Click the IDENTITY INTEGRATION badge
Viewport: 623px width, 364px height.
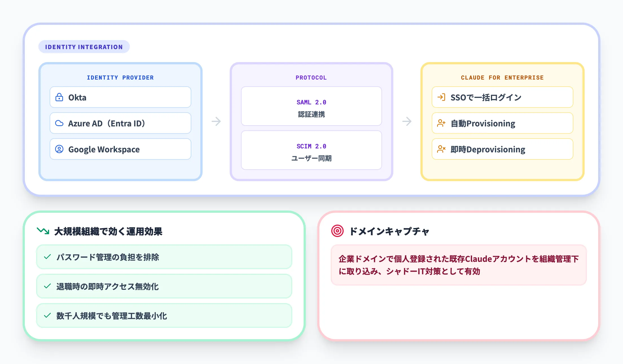pos(84,47)
